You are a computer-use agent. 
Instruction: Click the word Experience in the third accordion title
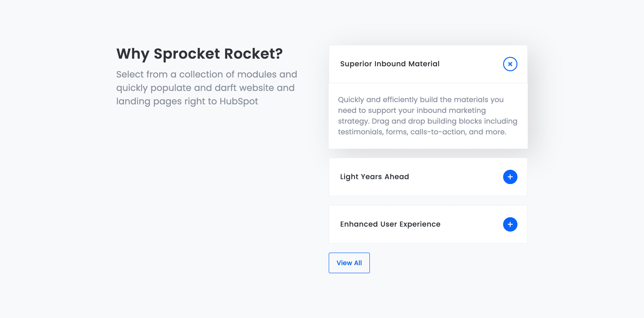[420, 224]
